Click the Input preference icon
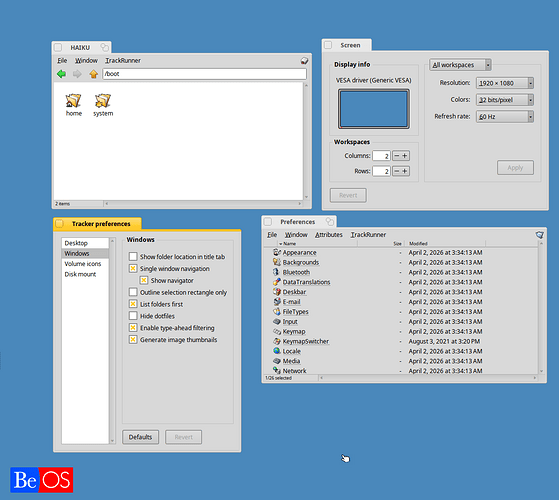Screen dimensions: 559x500 tap(277, 321)
